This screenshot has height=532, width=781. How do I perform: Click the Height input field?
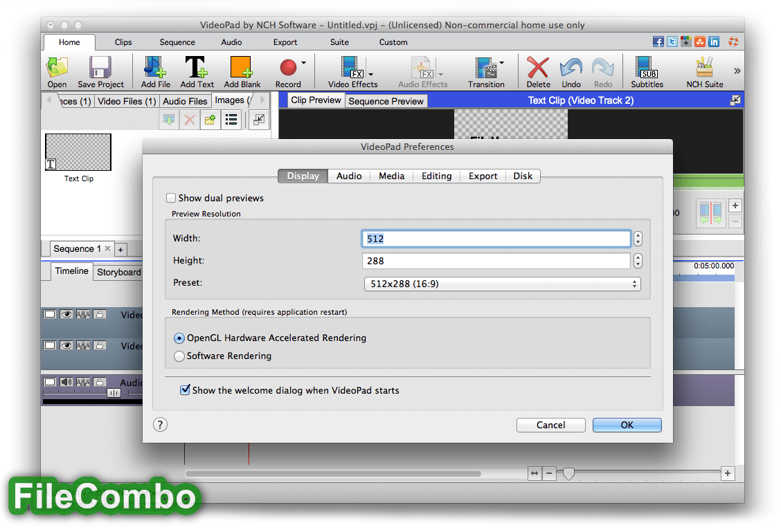[x=496, y=261]
